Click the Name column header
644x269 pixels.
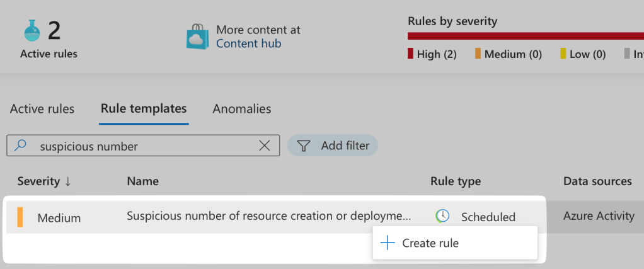pos(142,181)
